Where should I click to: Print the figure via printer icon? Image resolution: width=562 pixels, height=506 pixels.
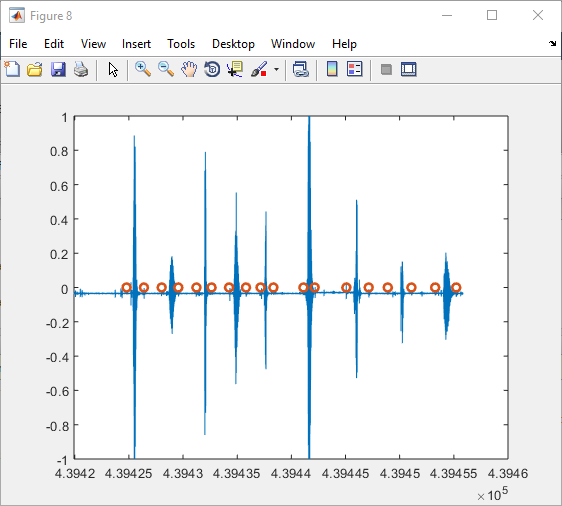[x=81, y=69]
